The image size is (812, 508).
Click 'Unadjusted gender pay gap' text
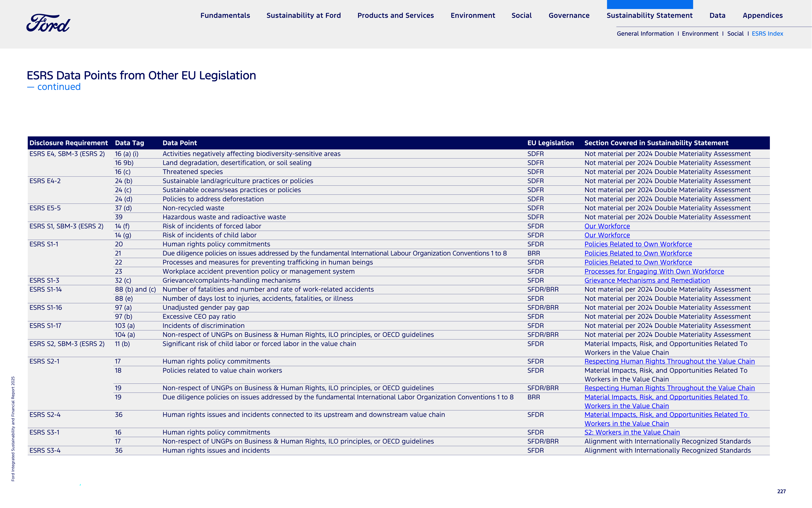coord(206,308)
